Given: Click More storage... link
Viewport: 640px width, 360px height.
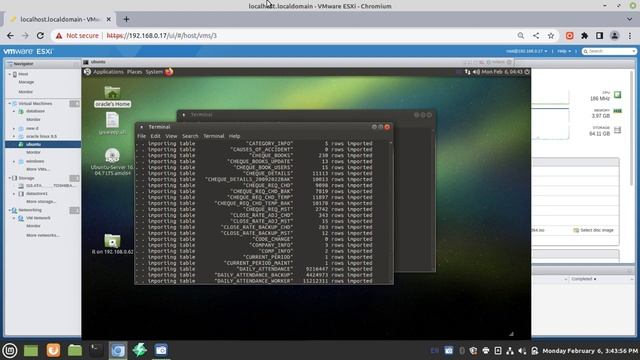Looking at the screenshot, I should [x=41, y=202].
